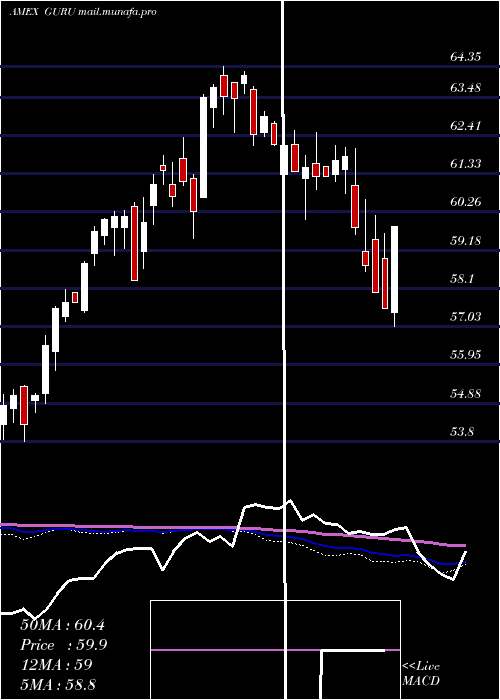This screenshot has height=700, width=500.
Task: Click the long red candle dropping to 58.3
Action: click(x=134, y=243)
